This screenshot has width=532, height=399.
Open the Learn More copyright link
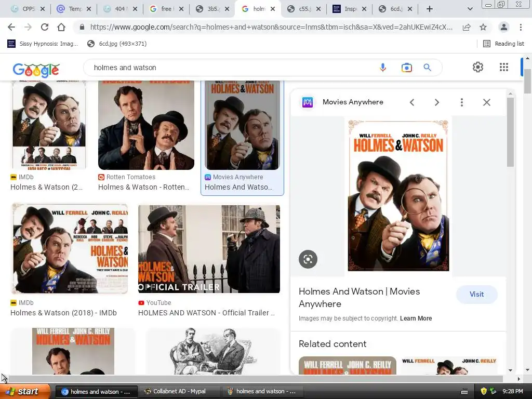point(416,318)
